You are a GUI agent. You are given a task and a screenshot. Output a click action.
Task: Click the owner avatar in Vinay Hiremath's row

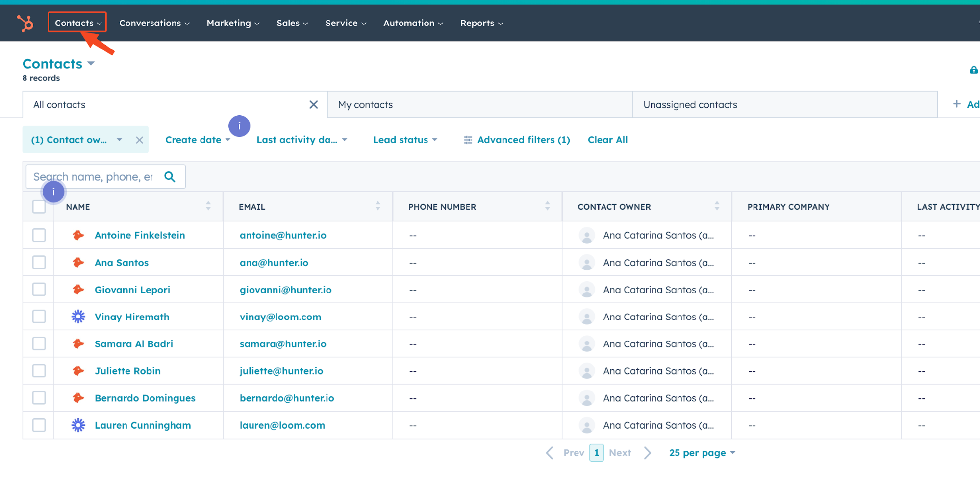(587, 317)
